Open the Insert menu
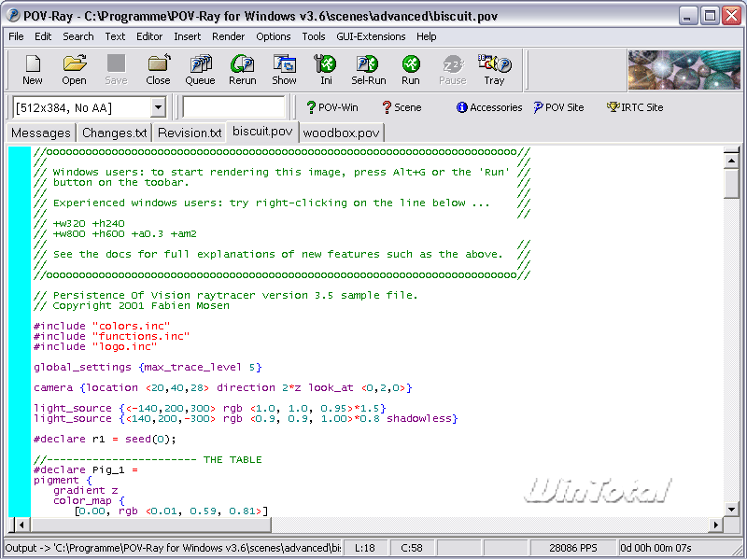This screenshot has height=560, width=747. pyautogui.click(x=188, y=36)
